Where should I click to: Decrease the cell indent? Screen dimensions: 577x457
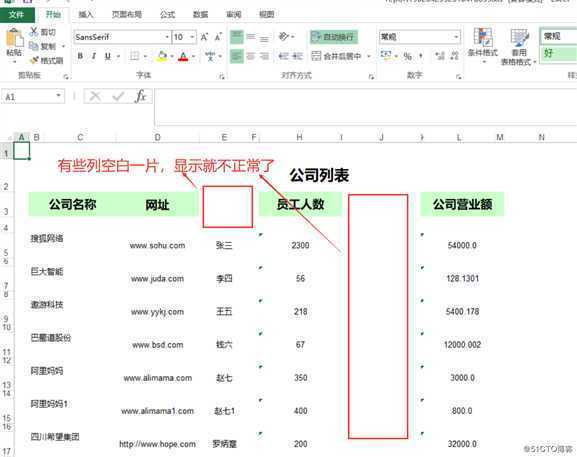(x=283, y=56)
